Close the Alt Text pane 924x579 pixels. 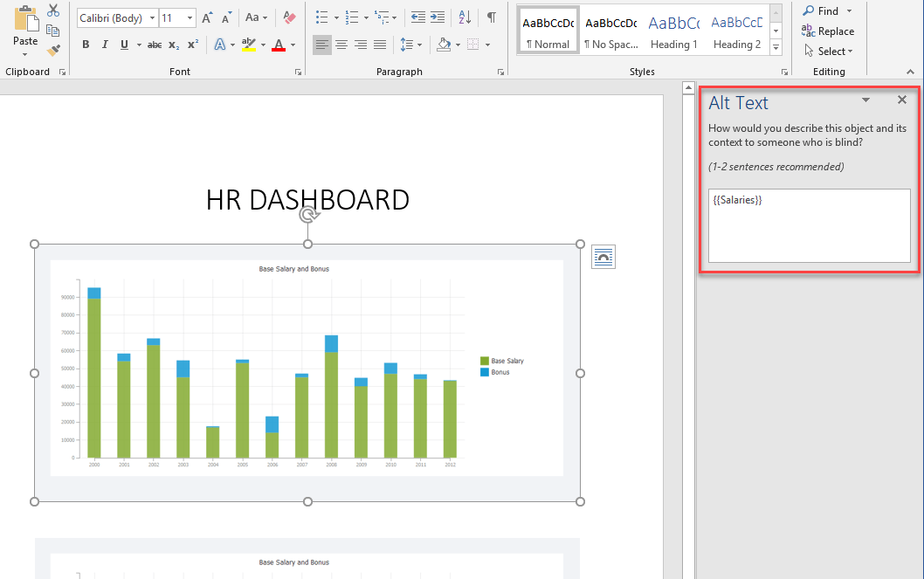pyautogui.click(x=901, y=100)
